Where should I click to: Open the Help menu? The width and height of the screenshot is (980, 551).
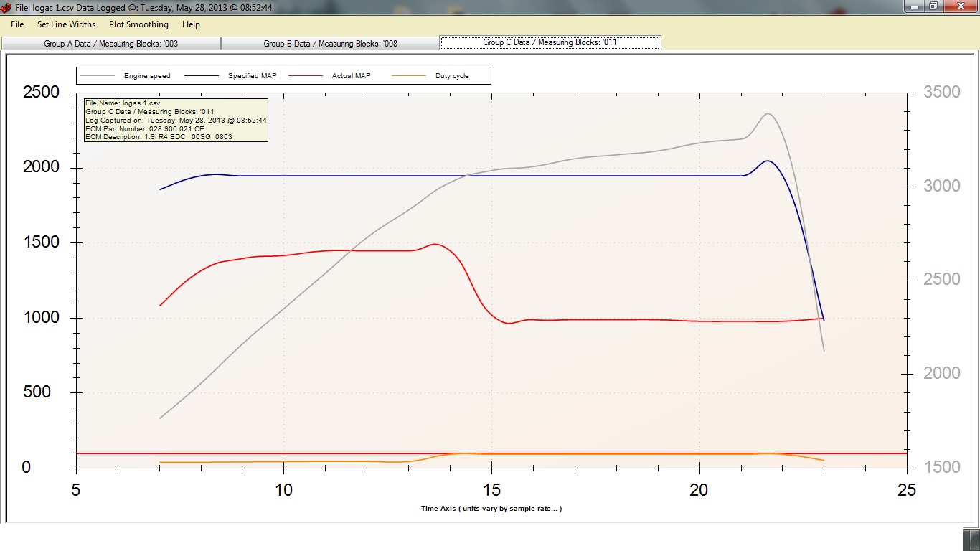[x=191, y=24]
